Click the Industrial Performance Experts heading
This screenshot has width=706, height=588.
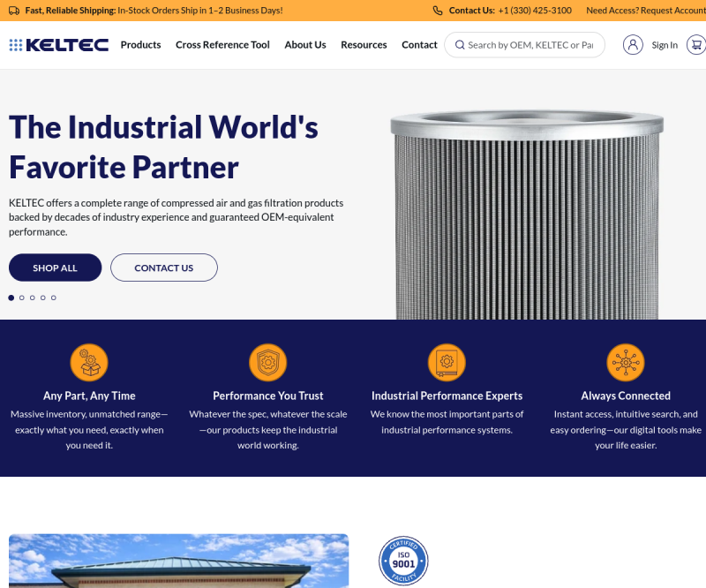447,396
